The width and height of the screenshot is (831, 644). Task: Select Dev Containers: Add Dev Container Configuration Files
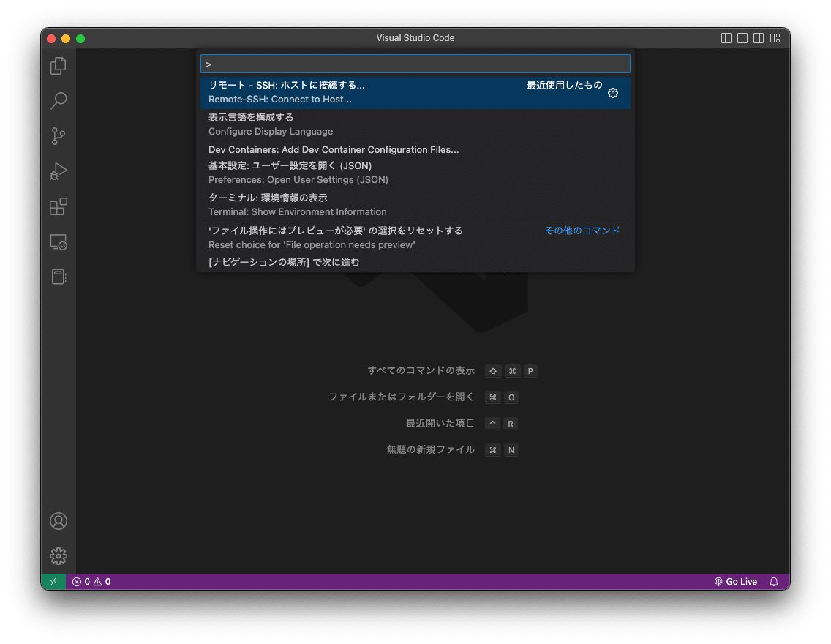point(415,149)
